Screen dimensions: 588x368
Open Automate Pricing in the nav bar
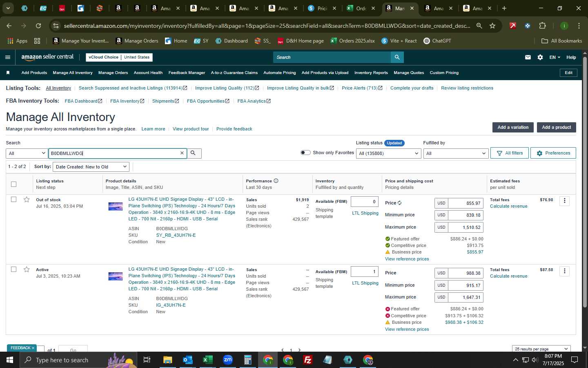pyautogui.click(x=280, y=73)
